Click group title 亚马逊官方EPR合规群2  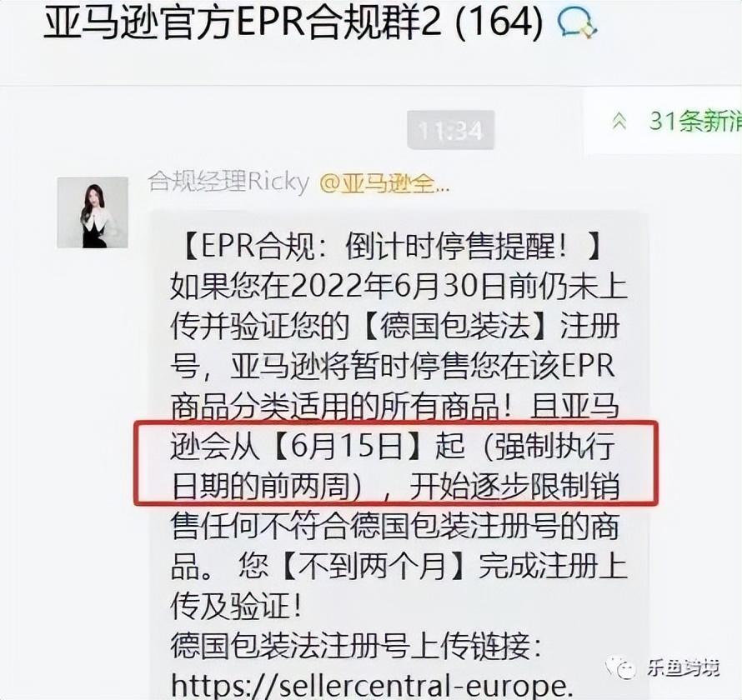pyautogui.click(x=243, y=23)
